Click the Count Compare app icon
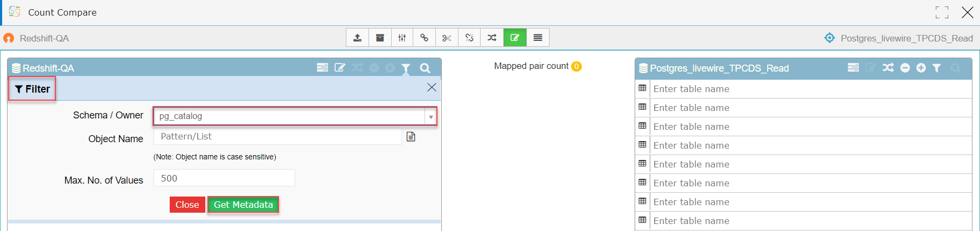This screenshot has height=231, width=980. tap(15, 11)
